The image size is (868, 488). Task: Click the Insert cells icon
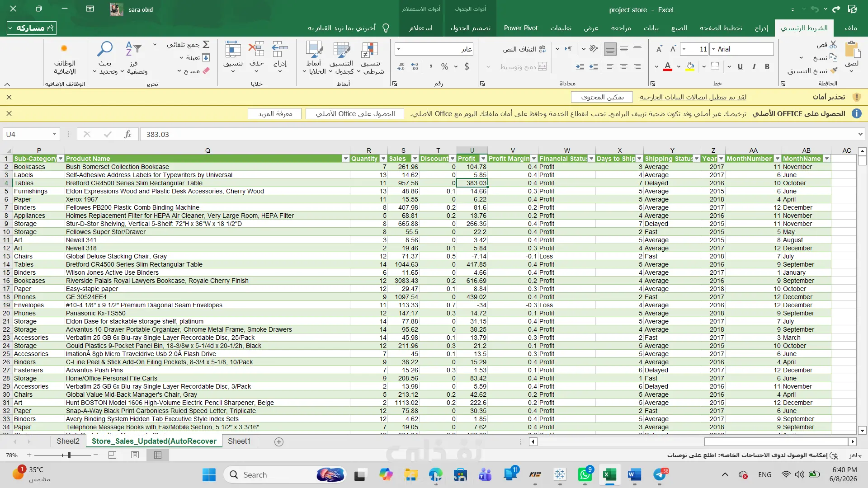pos(280,49)
